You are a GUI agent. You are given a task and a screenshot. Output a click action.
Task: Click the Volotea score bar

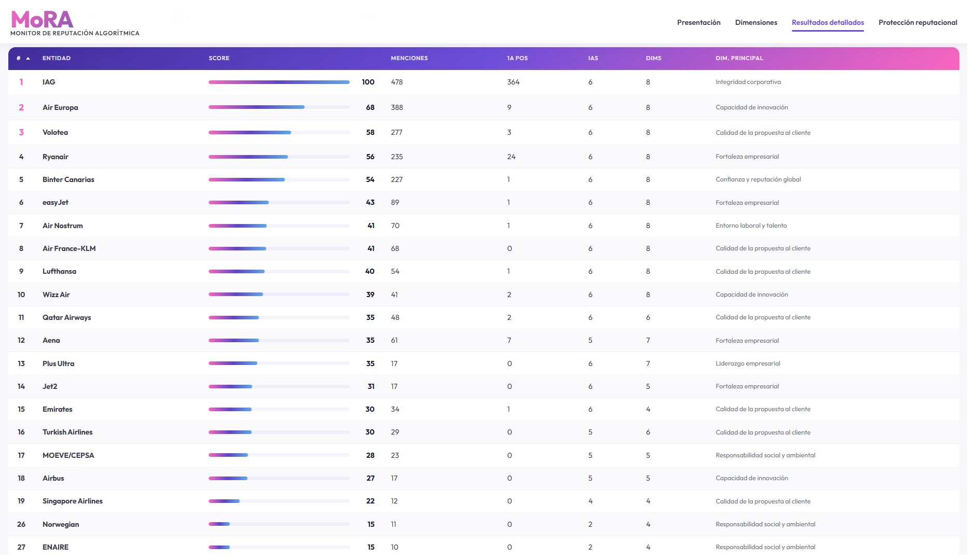(279, 133)
